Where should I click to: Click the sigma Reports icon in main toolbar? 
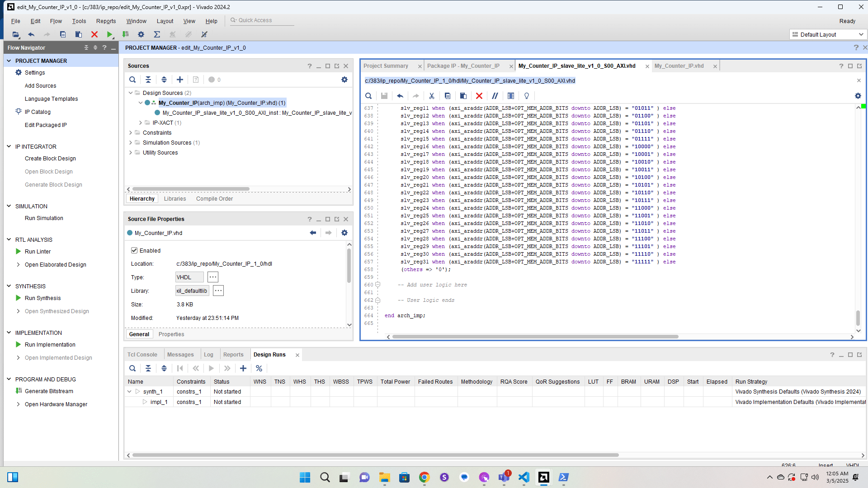157,34
